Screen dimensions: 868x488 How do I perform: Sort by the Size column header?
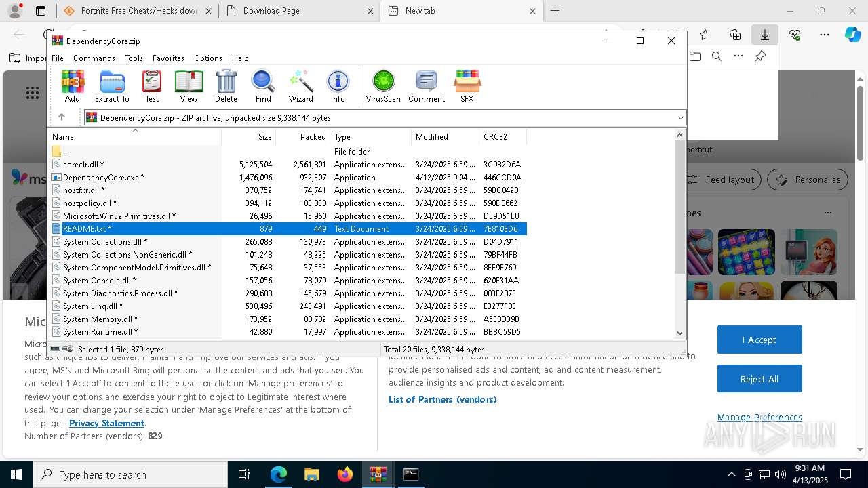point(249,136)
